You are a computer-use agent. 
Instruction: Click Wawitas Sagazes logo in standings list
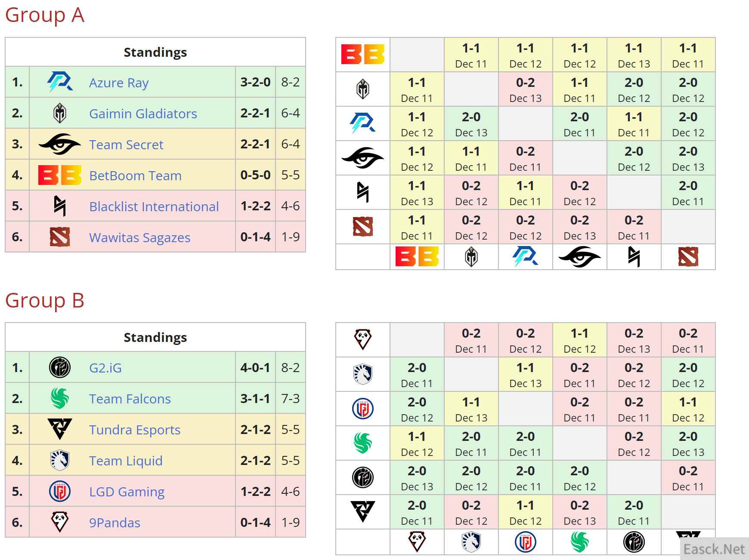click(x=59, y=237)
